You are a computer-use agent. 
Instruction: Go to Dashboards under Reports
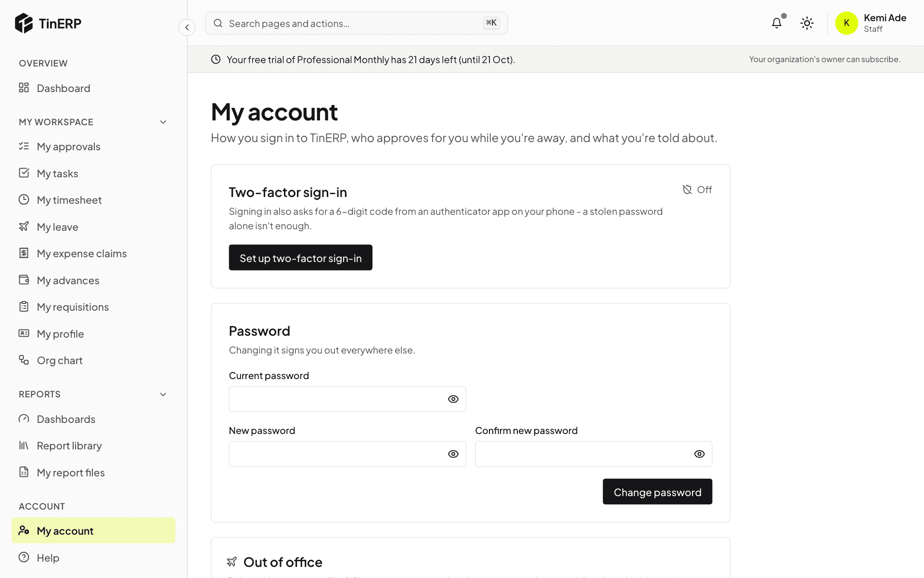pos(93,419)
